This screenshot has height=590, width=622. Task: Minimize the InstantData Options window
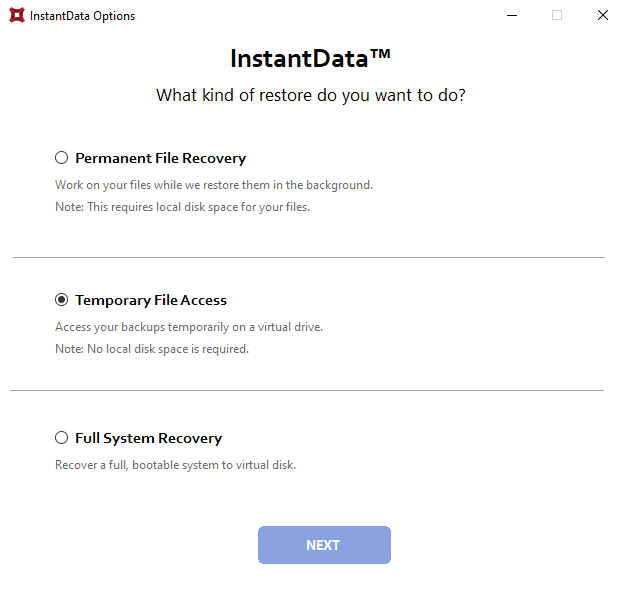pyautogui.click(x=512, y=15)
